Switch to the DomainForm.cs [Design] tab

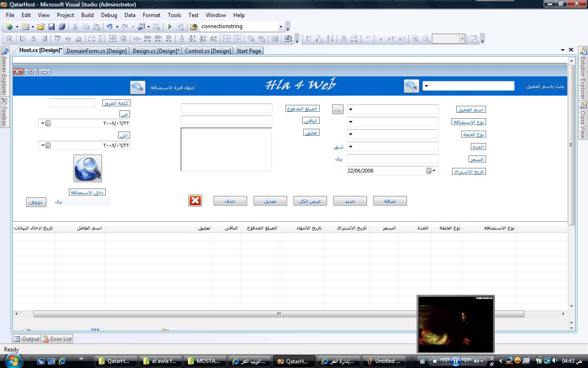(x=96, y=51)
